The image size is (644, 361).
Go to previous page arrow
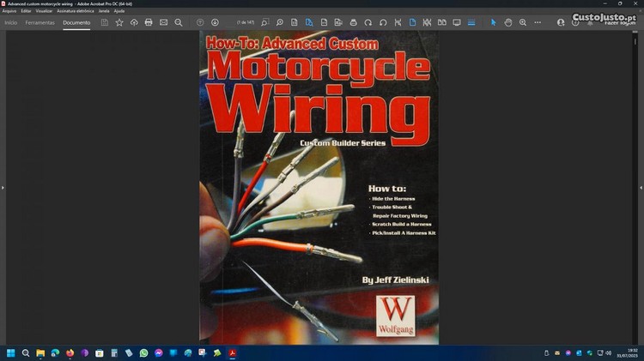[200, 22]
